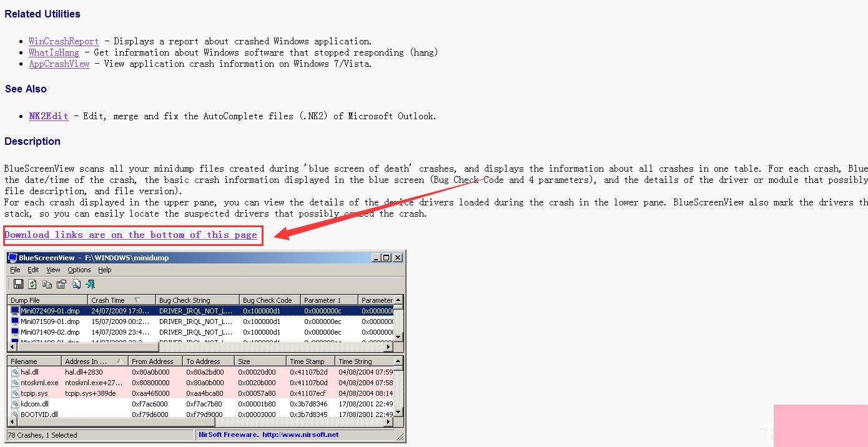Click the www.nirsoft.net status bar link
Screen dimensions: 868x447
pos(300,435)
